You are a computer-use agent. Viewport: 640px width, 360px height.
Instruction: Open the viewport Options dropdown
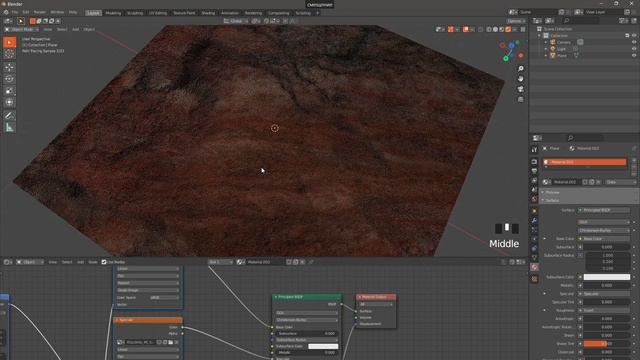pyautogui.click(x=516, y=21)
